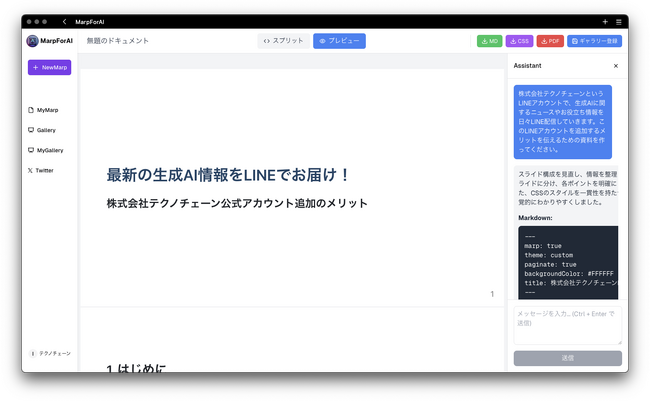The image size is (650, 401).
Task: Click the 送信 send button
Action: click(x=568, y=358)
